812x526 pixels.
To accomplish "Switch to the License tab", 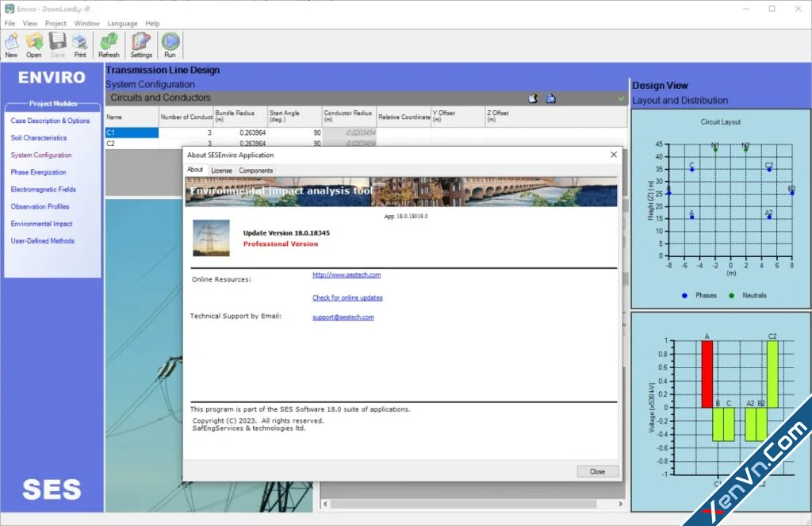I will point(221,171).
